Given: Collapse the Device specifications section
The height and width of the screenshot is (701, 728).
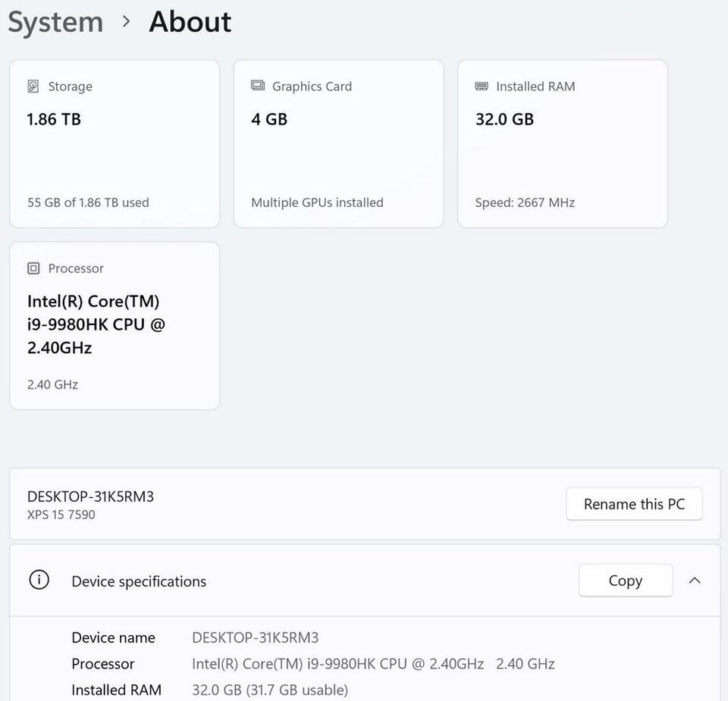Looking at the screenshot, I should (695, 581).
